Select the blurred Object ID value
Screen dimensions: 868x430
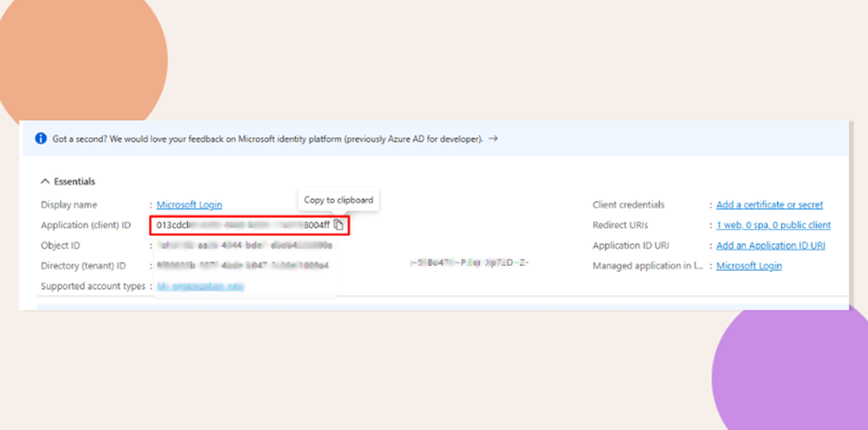click(x=245, y=246)
